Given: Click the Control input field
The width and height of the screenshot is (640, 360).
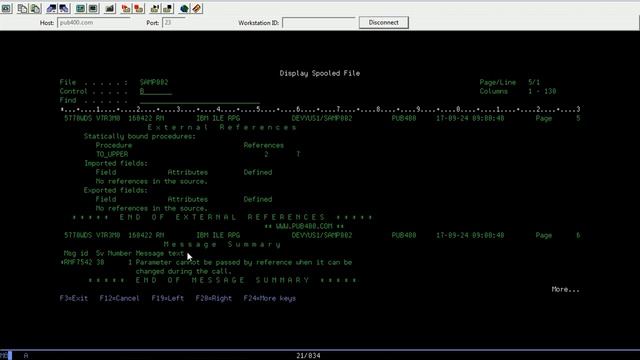Looking at the screenshot, I should [156, 91].
